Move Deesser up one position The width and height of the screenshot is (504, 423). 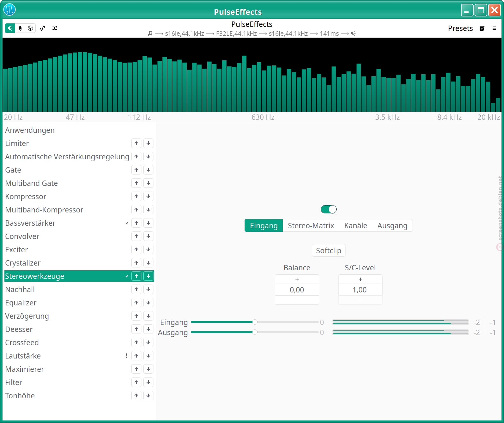pyautogui.click(x=136, y=329)
